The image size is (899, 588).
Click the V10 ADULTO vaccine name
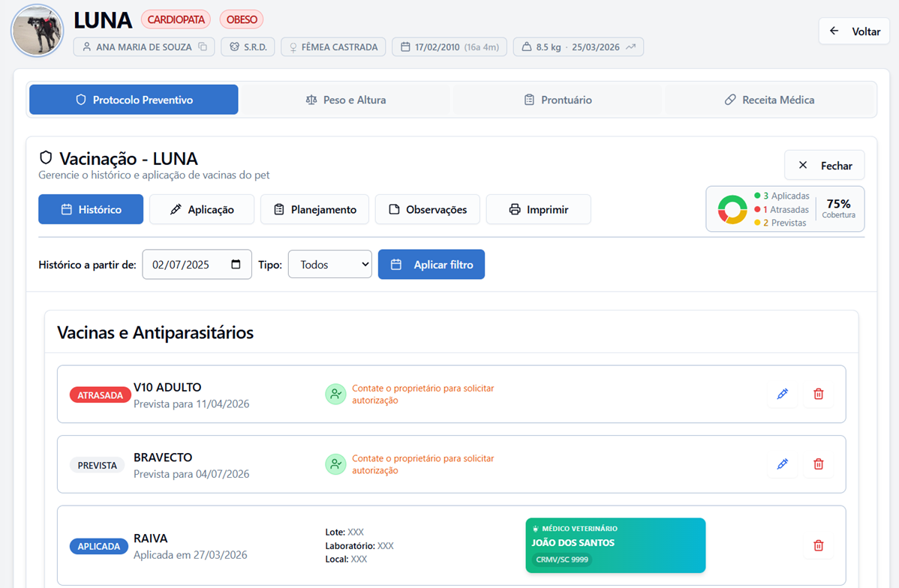tap(167, 388)
